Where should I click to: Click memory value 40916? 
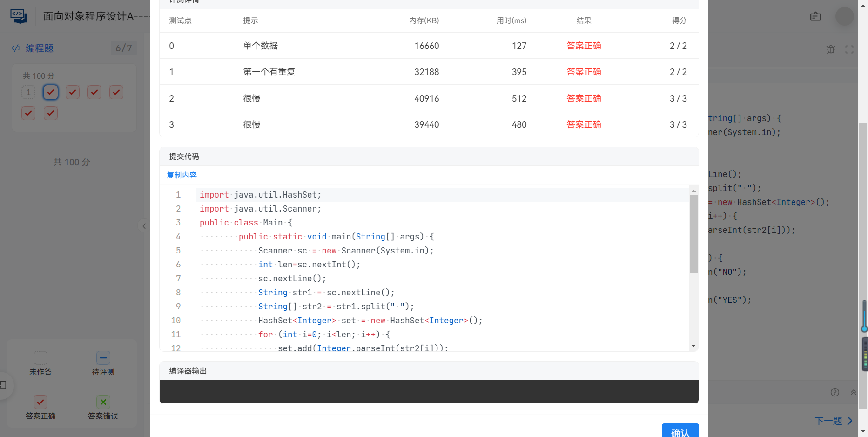(427, 98)
